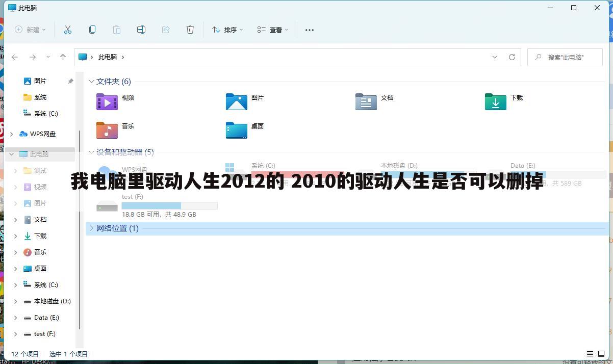Refresh the current folder view
The width and height of the screenshot is (613, 364).
[512, 57]
